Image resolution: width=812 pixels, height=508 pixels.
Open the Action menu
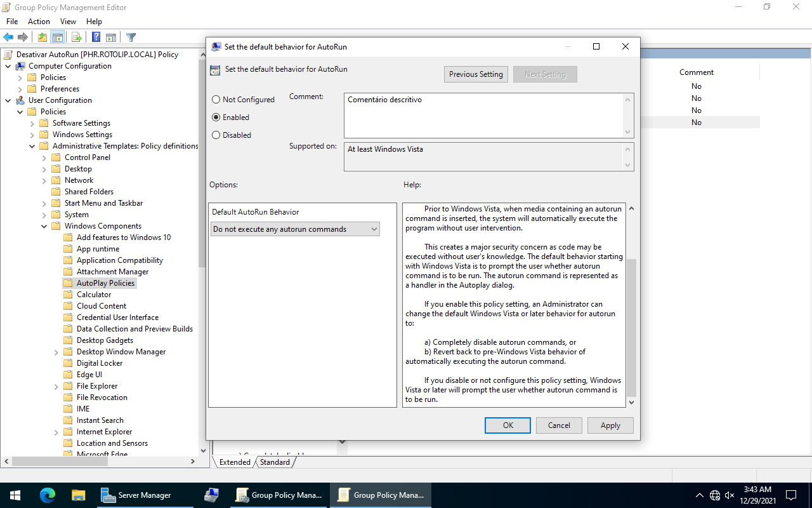click(x=39, y=22)
